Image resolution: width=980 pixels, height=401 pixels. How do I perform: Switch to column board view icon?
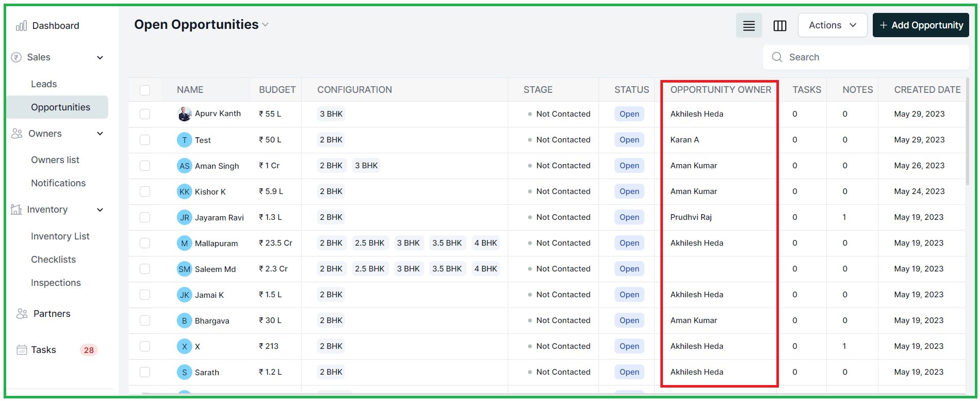pos(779,25)
